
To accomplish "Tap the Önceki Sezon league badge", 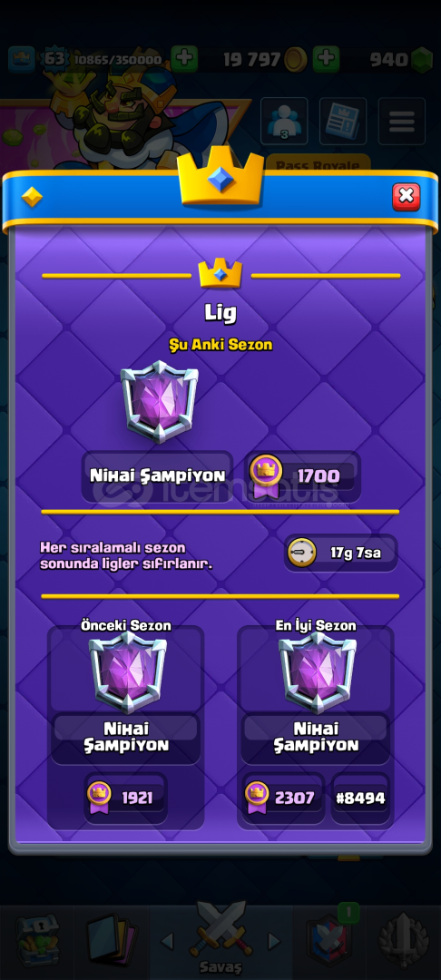I will 127,671.
